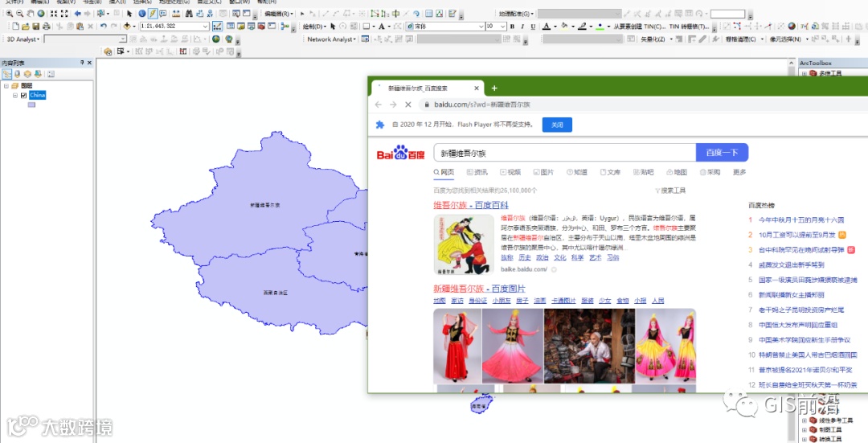This screenshot has height=443, width=868.
Task: Click the browser address bar
Action: click(641, 104)
